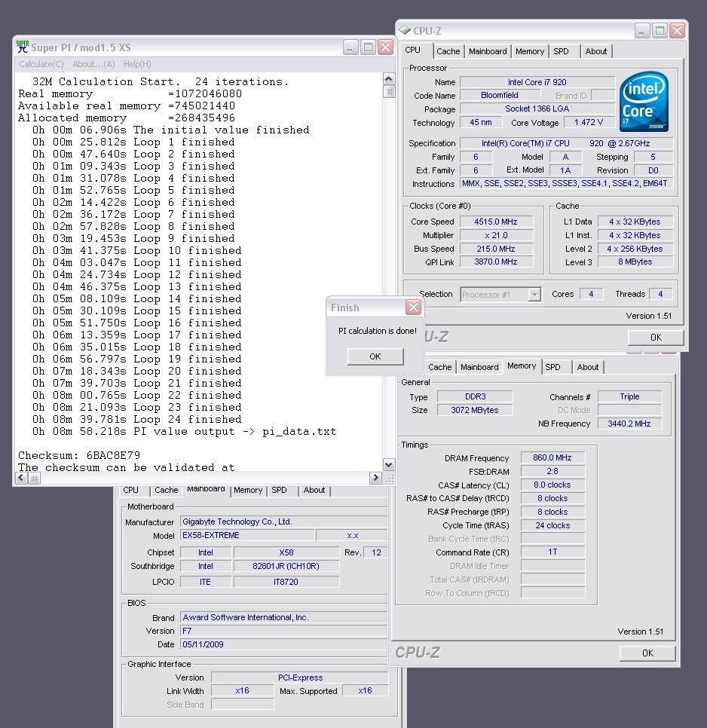The width and height of the screenshot is (707, 728).
Task: Click OK in Memory CPU-Z window
Action: click(x=647, y=653)
